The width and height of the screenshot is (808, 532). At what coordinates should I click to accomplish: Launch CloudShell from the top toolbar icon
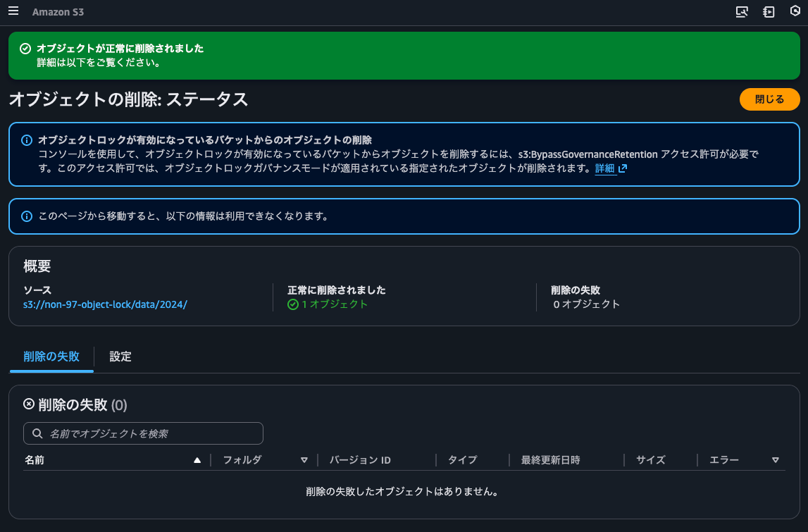tap(742, 11)
